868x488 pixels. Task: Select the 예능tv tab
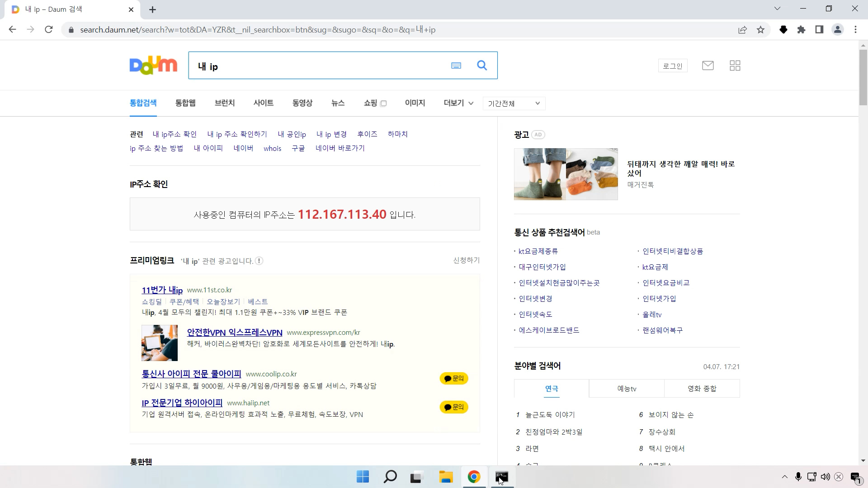tap(627, 388)
